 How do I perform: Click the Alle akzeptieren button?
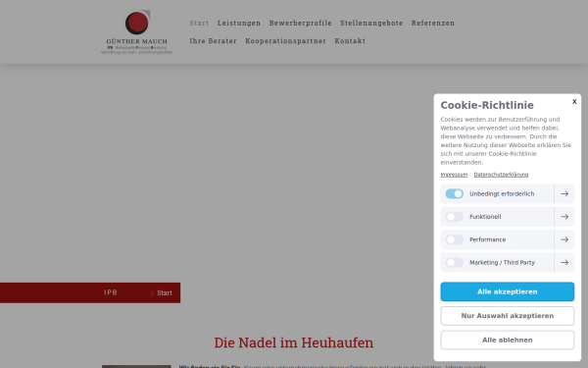pyautogui.click(x=507, y=291)
